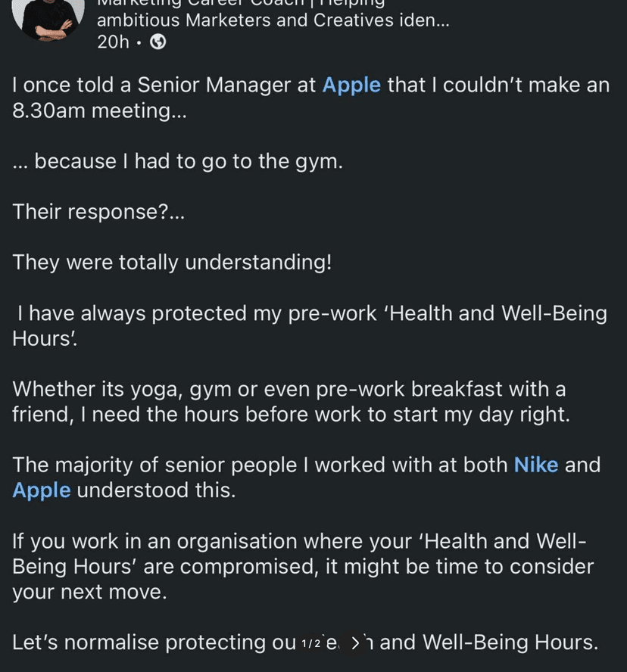Click the 'Let's normalise protecting' closing line
This screenshot has height=672, width=627.
pyautogui.click(x=151, y=643)
